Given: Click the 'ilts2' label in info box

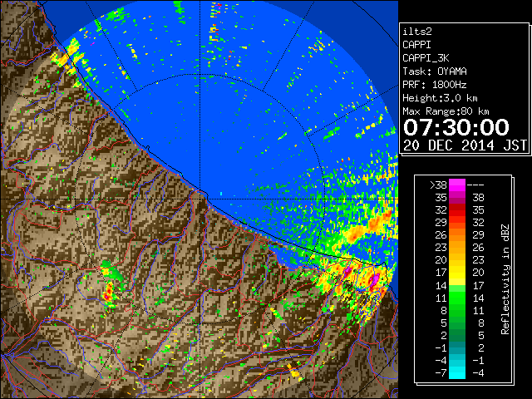Looking at the screenshot, I should pyautogui.click(x=417, y=32).
